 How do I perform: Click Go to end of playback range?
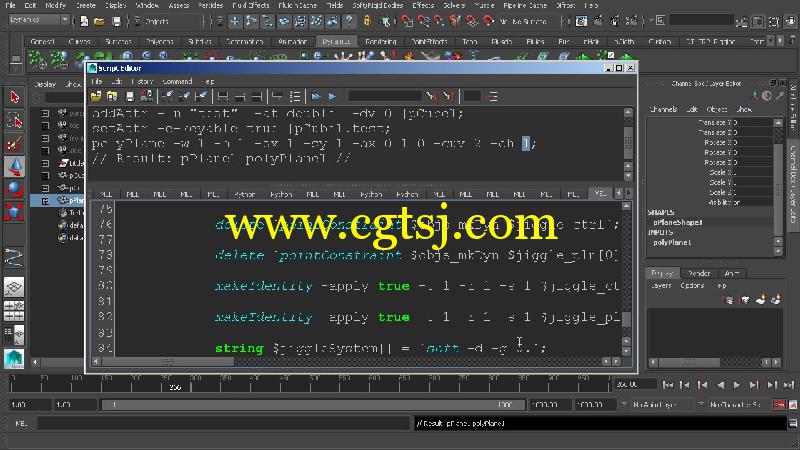[x=789, y=385]
